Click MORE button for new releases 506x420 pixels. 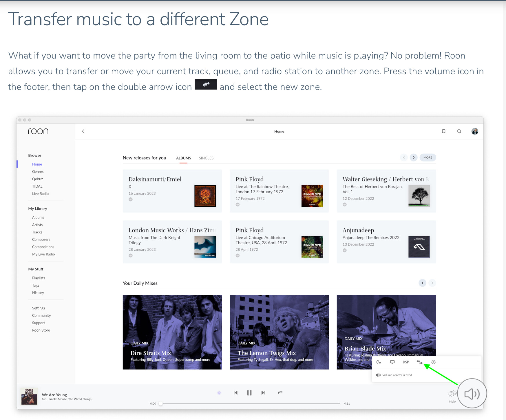pos(428,157)
